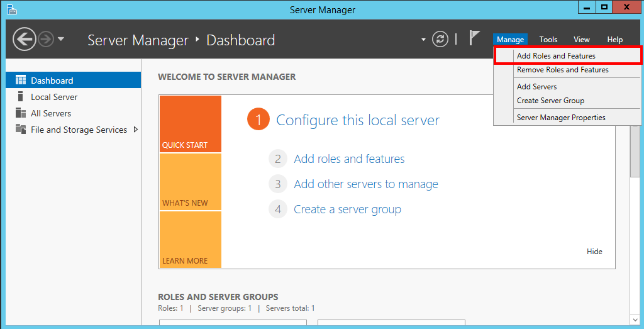Screen dimensions: 644x329
Task: Click Create a server group link
Action: (347, 209)
